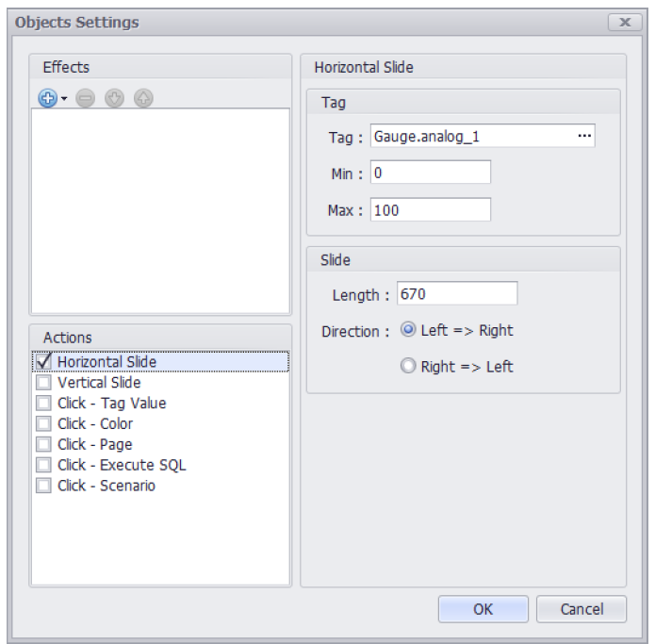Confirm settings with OK button

pyautogui.click(x=483, y=609)
